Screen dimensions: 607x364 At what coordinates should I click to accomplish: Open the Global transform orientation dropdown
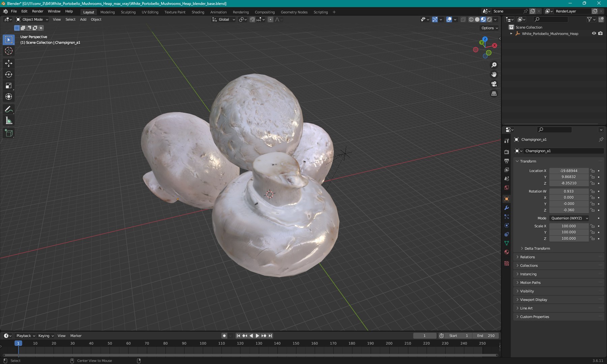[x=223, y=20]
